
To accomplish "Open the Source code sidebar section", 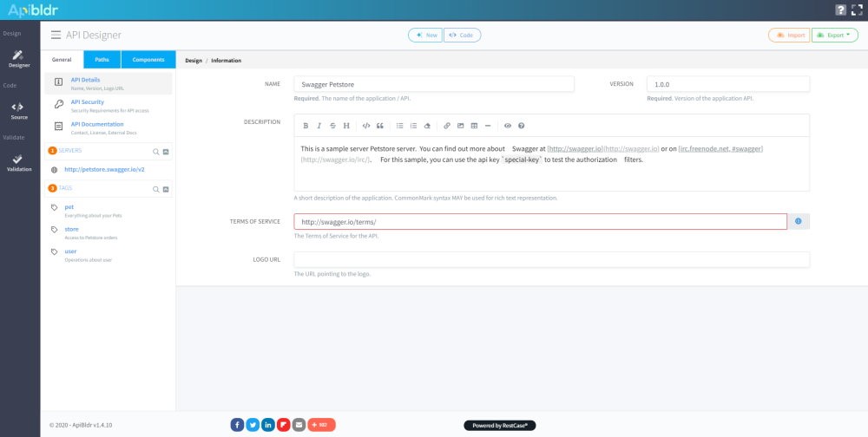I will click(x=19, y=111).
